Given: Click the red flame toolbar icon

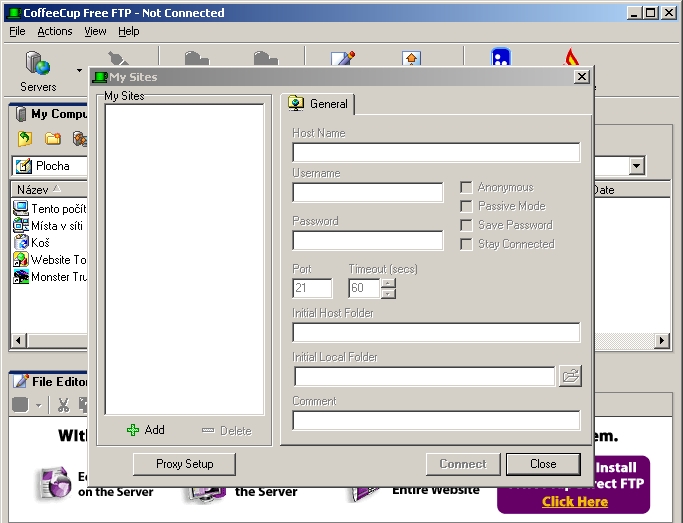Looking at the screenshot, I should point(571,57).
